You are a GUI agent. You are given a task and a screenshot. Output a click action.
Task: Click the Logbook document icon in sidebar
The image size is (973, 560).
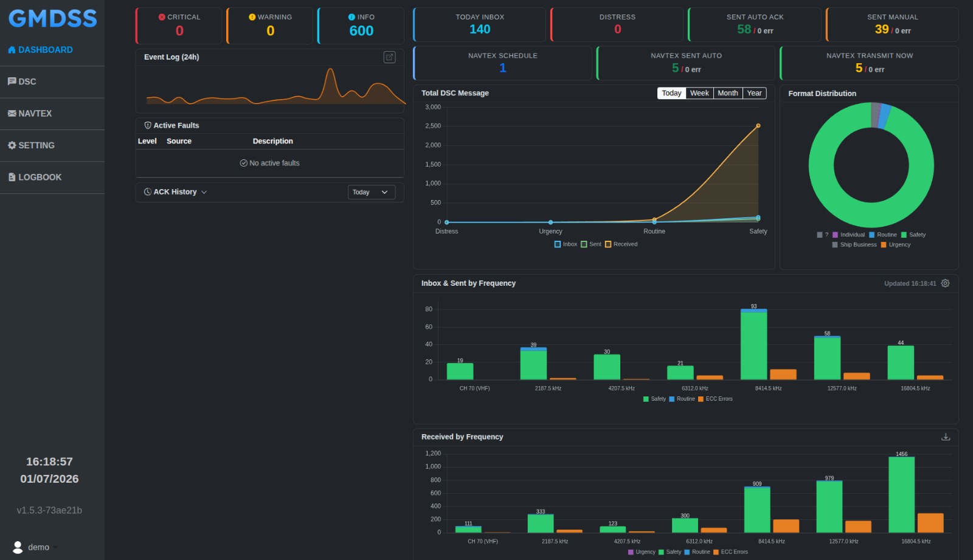pyautogui.click(x=12, y=177)
